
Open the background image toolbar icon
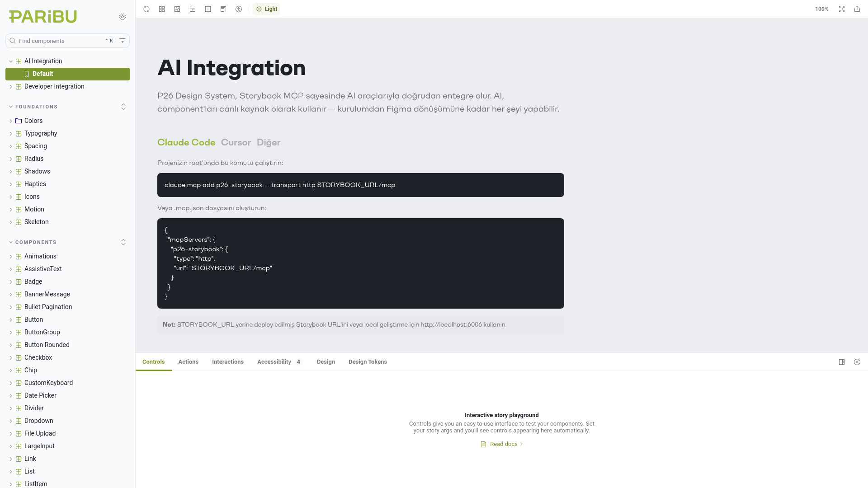point(177,9)
